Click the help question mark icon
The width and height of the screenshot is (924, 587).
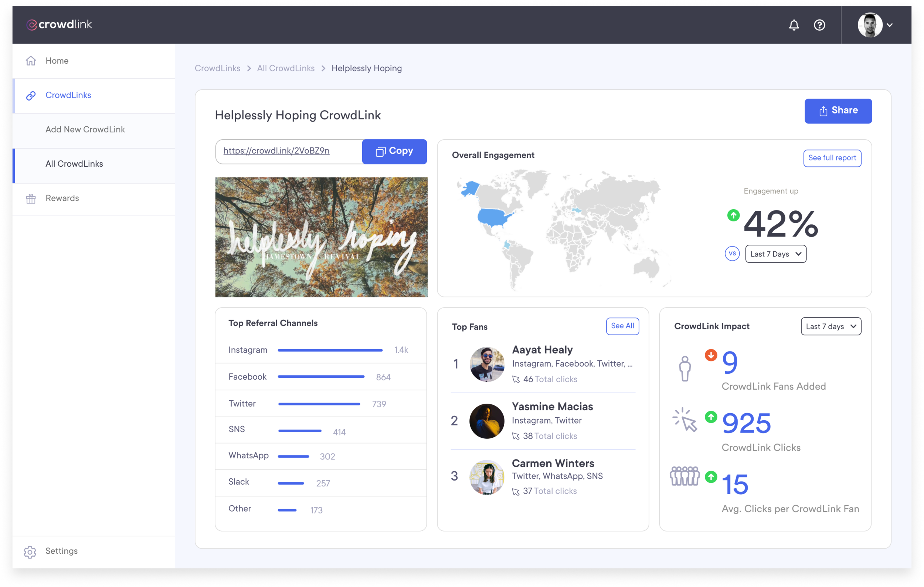[819, 25]
